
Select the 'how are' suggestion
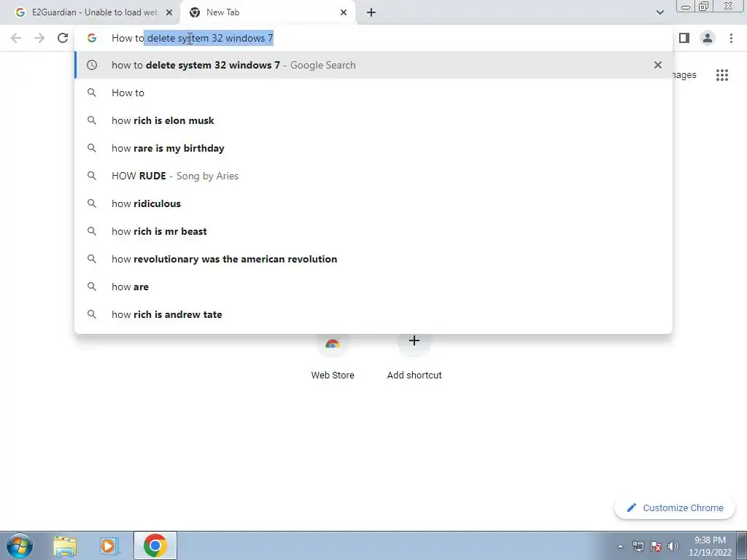coord(373,286)
